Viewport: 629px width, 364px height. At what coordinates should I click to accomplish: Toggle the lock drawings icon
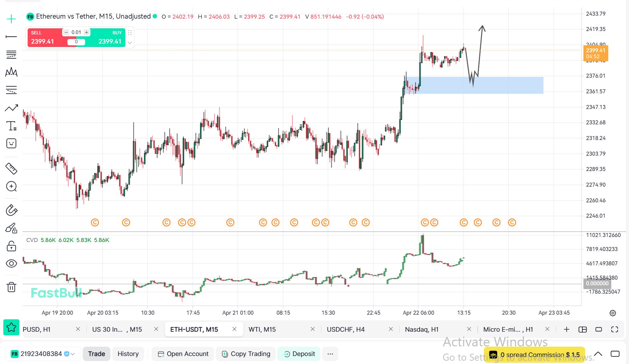point(11,246)
